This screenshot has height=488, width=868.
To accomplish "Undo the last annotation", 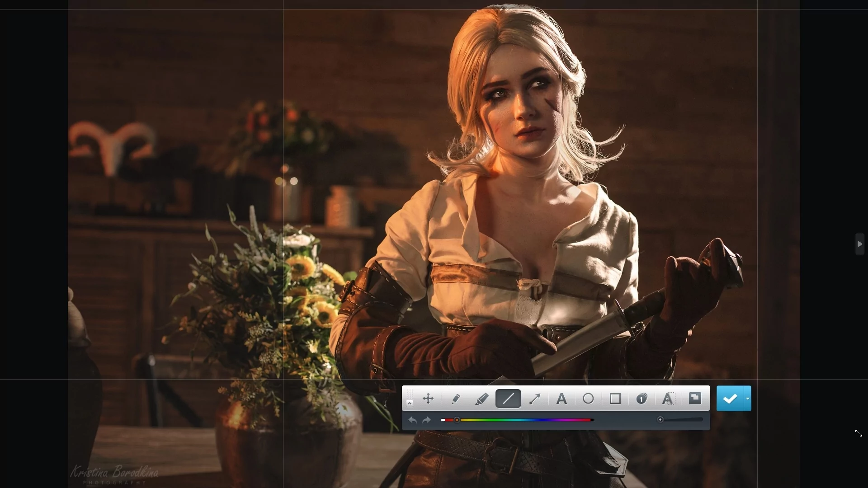I will (x=412, y=420).
